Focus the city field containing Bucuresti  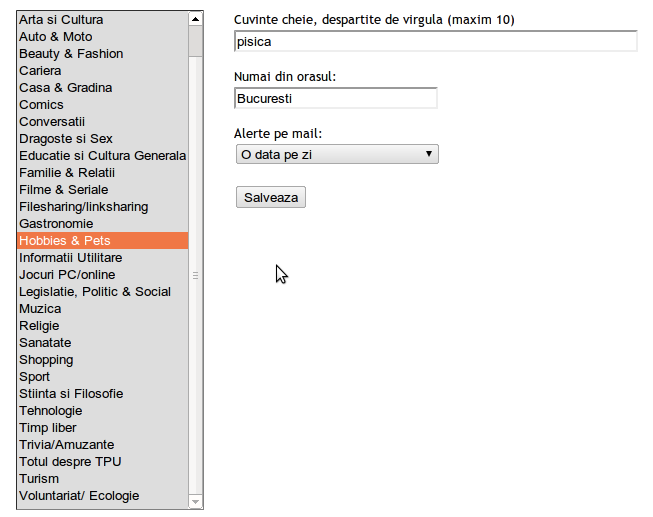pos(336,98)
